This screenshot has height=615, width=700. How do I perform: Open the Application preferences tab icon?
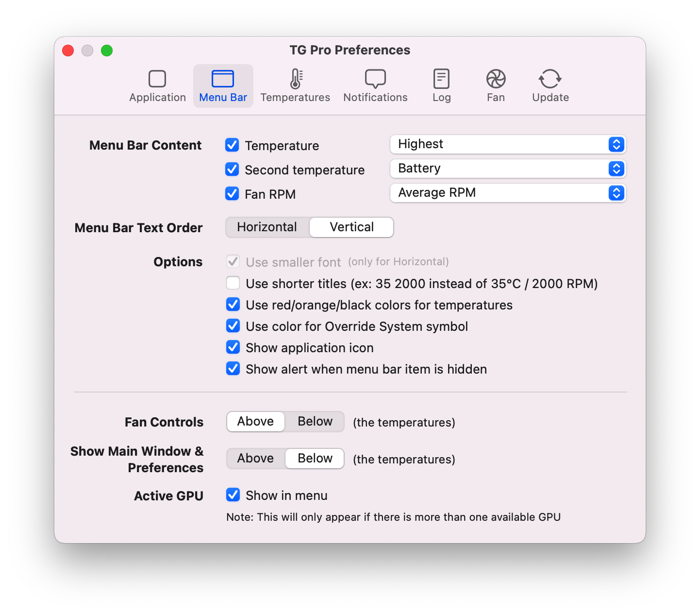pos(157,79)
